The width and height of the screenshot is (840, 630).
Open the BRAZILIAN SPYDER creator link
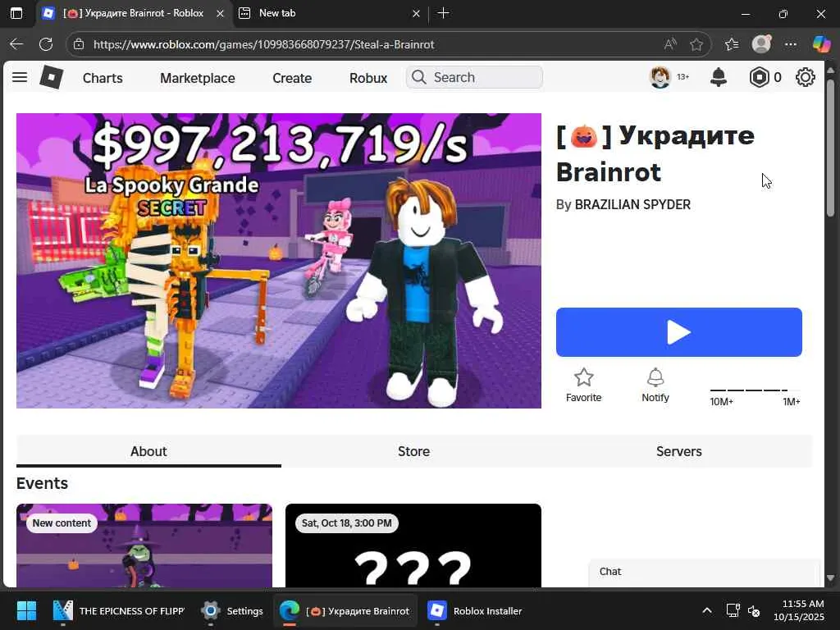click(632, 204)
